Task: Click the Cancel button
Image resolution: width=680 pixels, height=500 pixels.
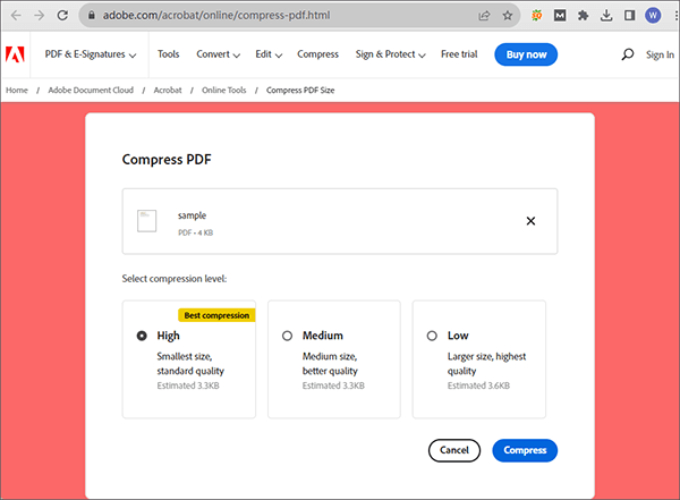Action: coord(454,451)
